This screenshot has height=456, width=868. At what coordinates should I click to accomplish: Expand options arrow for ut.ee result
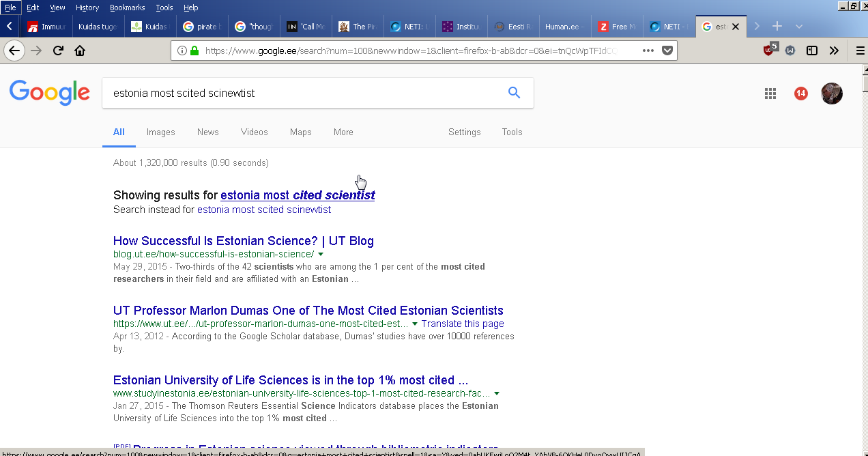tap(415, 324)
